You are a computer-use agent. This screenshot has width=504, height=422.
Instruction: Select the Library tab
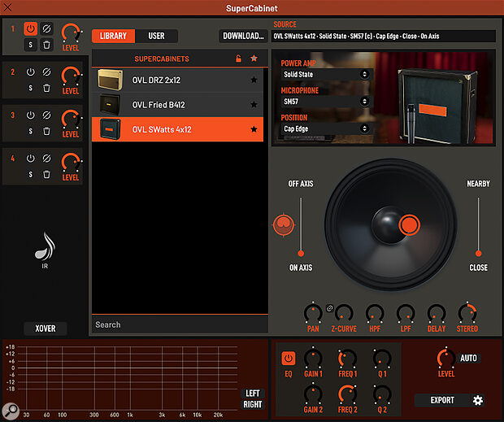pyautogui.click(x=113, y=36)
